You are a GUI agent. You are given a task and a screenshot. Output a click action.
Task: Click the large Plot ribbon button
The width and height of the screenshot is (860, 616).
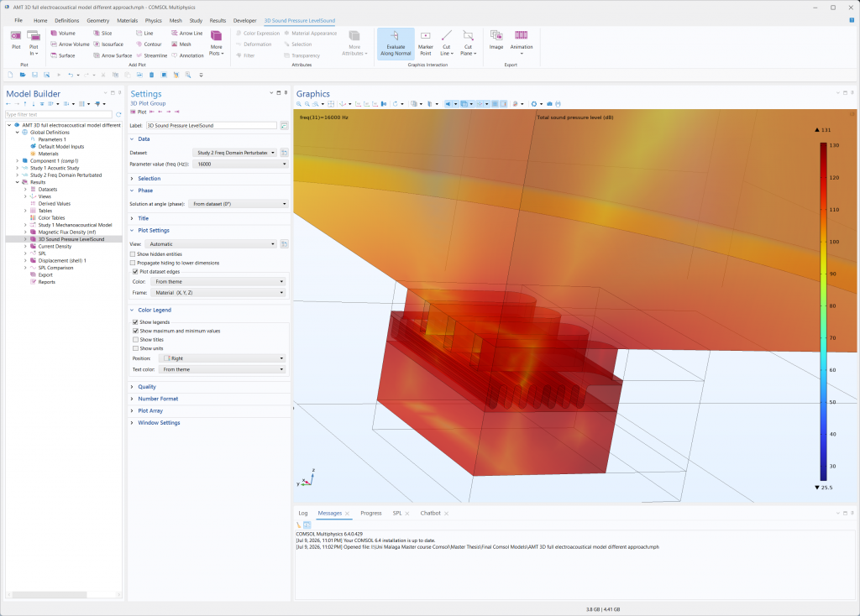click(16, 39)
